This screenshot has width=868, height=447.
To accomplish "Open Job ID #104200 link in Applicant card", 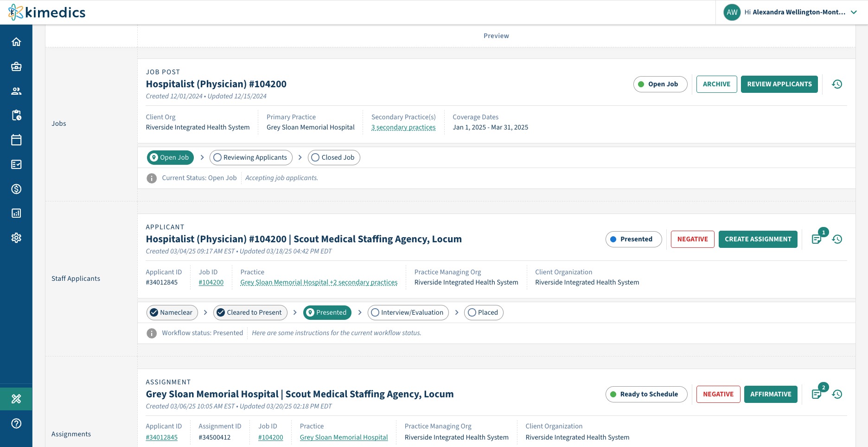I will [211, 282].
